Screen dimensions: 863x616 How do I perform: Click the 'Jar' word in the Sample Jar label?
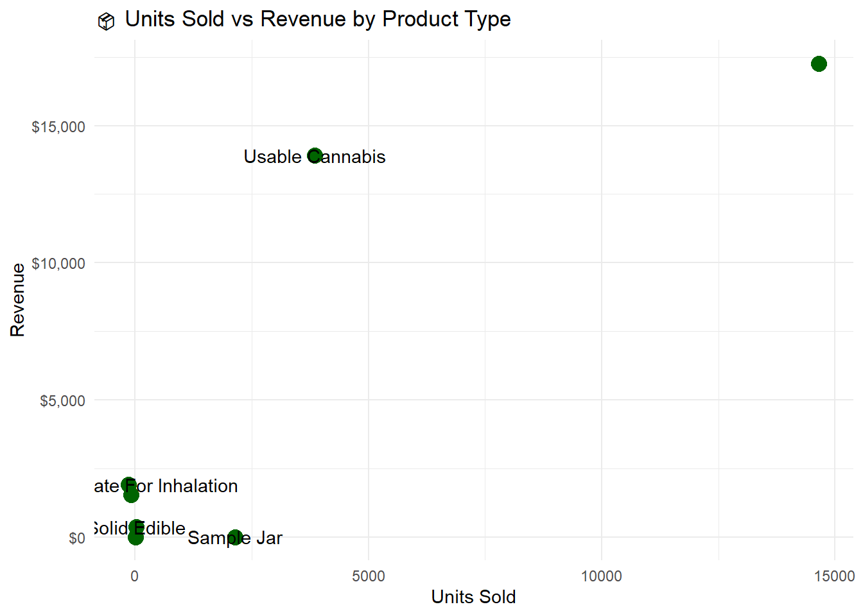point(270,538)
